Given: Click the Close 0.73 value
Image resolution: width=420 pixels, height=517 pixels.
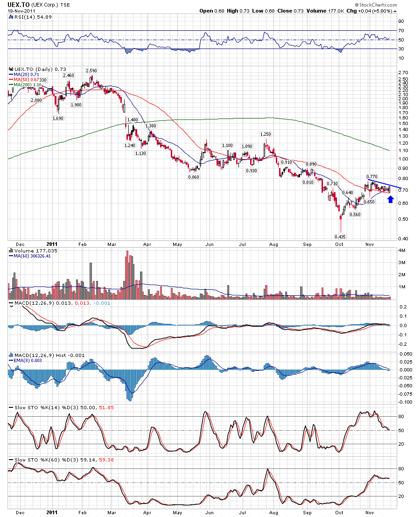Looking at the screenshot, I should (x=290, y=11).
